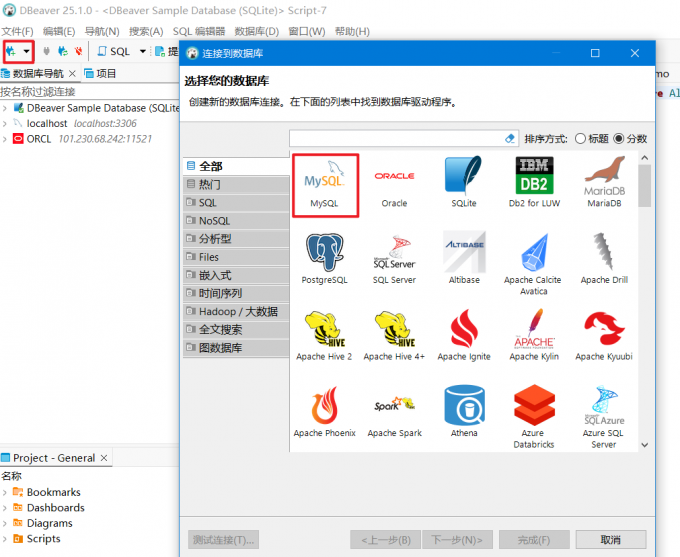Pick the SQLite driver icon
Screen dimensions: 680x557
464,182
